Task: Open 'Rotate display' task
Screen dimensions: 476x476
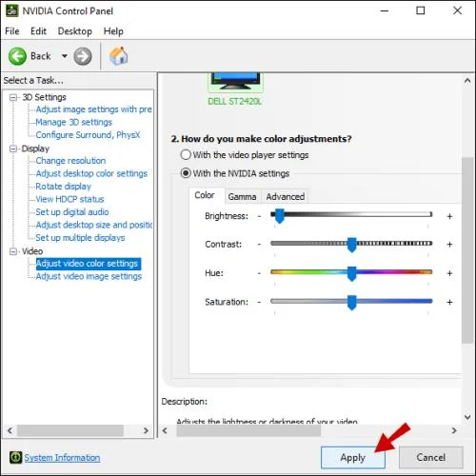Action: coord(64,187)
